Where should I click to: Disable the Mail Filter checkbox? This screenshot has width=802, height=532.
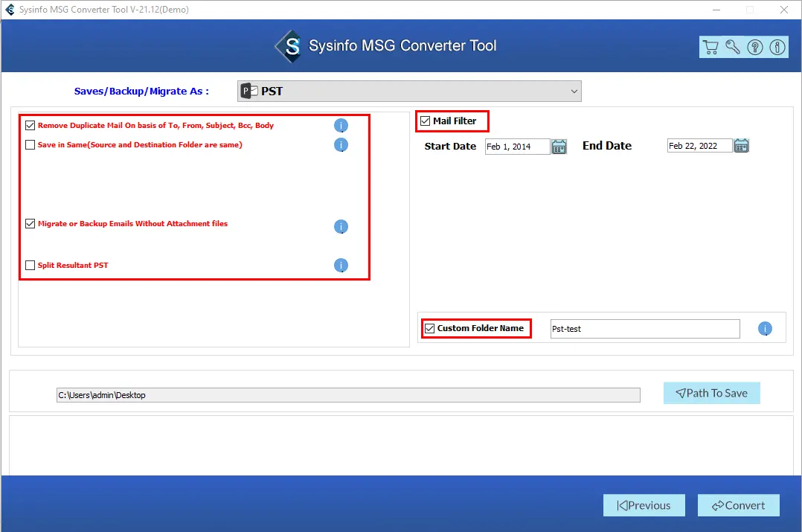426,121
